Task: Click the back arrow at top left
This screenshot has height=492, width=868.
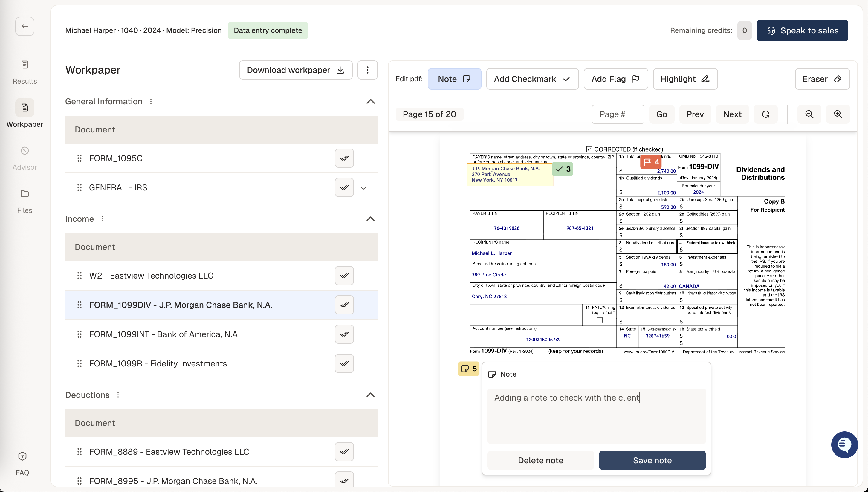Action: tap(24, 26)
